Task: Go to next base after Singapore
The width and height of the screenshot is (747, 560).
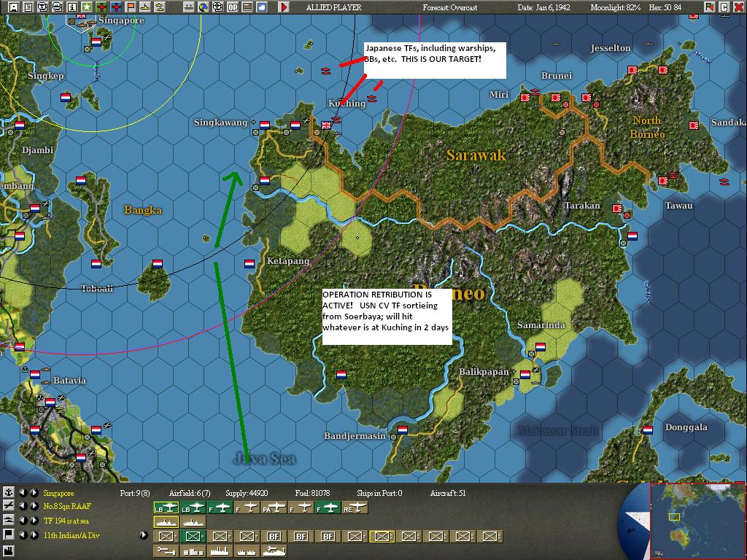Action: tap(34, 493)
